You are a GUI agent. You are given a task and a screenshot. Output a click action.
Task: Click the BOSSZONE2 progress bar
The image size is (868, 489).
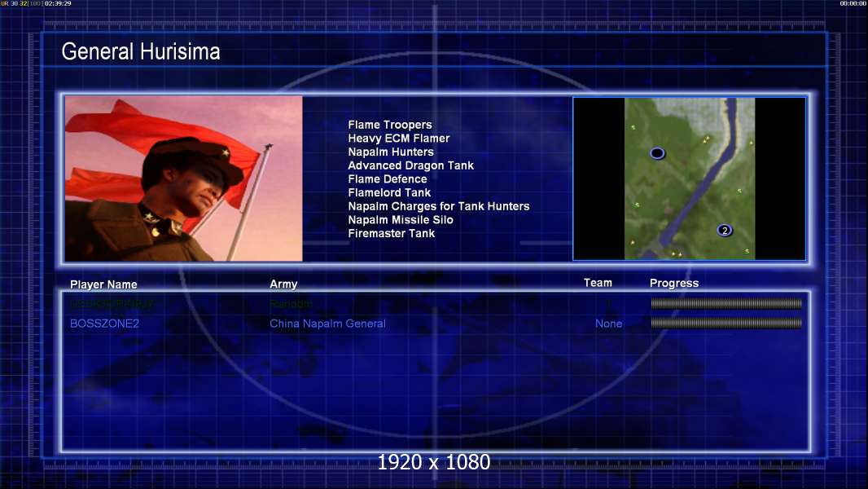point(726,323)
